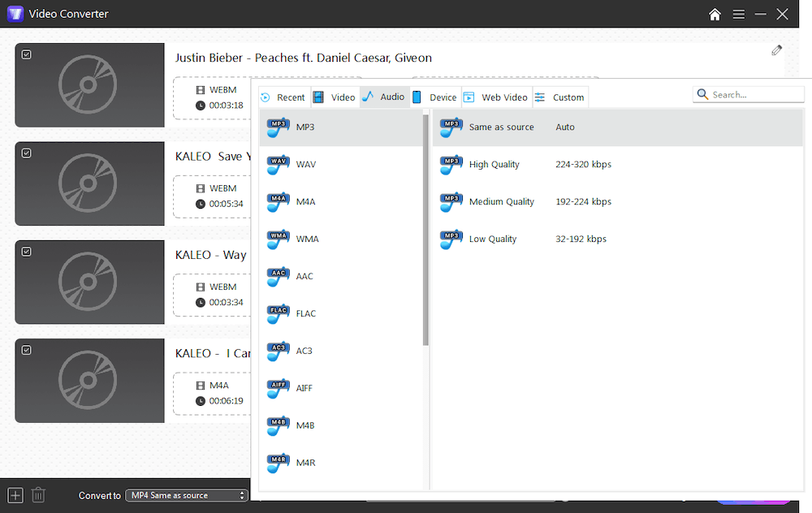Switch to the Device tab
This screenshot has width=812, height=513.
tap(435, 97)
